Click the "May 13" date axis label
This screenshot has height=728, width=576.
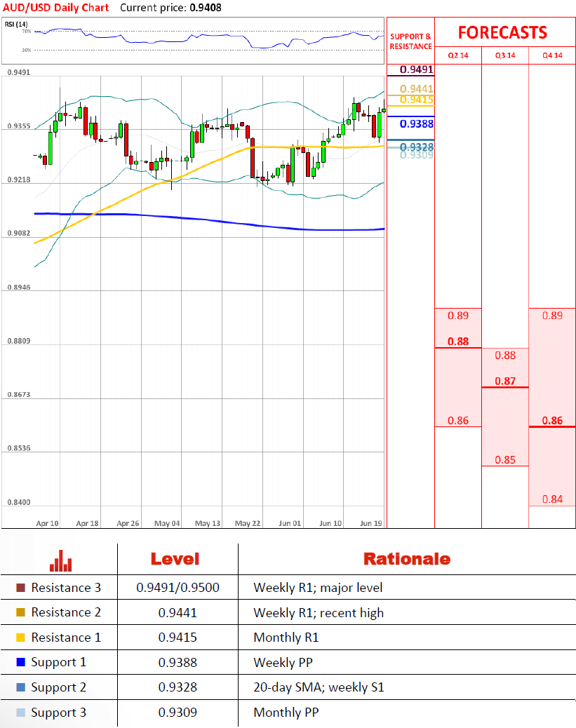pos(208,523)
